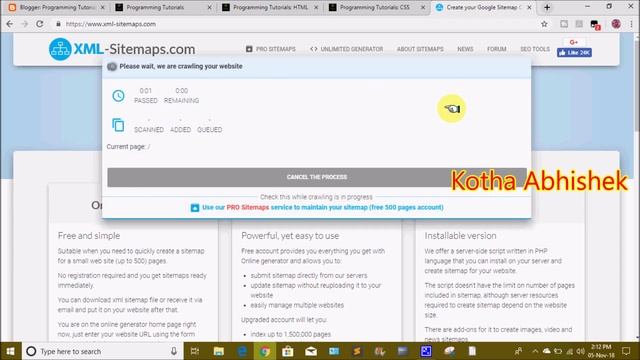This screenshot has height=360, width=640.
Task: Like the page with Facebook Like 24K
Action: click(574, 53)
